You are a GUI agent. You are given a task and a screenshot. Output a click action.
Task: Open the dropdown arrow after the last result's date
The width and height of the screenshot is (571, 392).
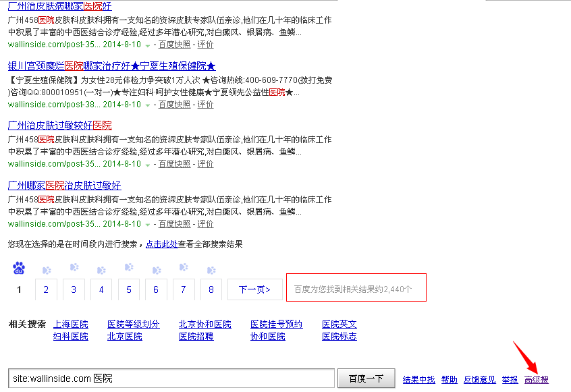pyautogui.click(x=146, y=223)
